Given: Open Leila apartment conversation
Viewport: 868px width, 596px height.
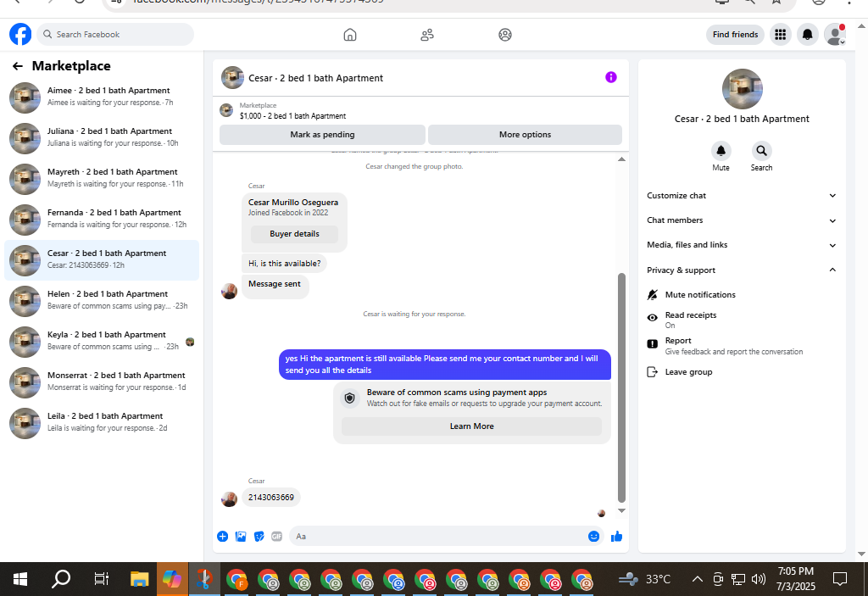Looking at the screenshot, I should tap(102, 423).
